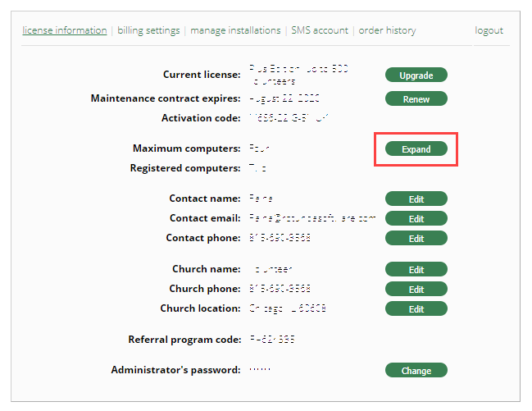Open the SMS account tab
532x411 pixels.
click(x=320, y=30)
